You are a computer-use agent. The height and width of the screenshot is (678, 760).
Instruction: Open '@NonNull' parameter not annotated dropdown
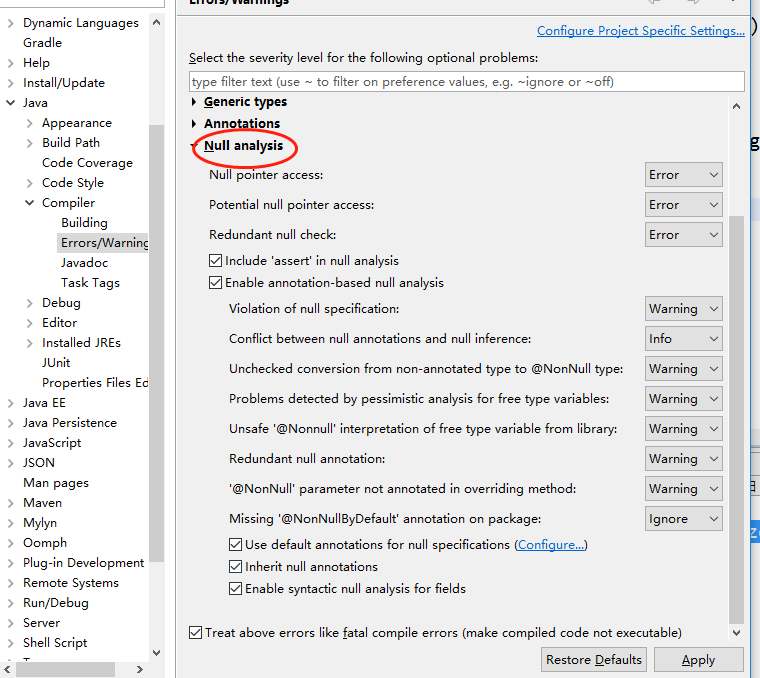(683, 489)
